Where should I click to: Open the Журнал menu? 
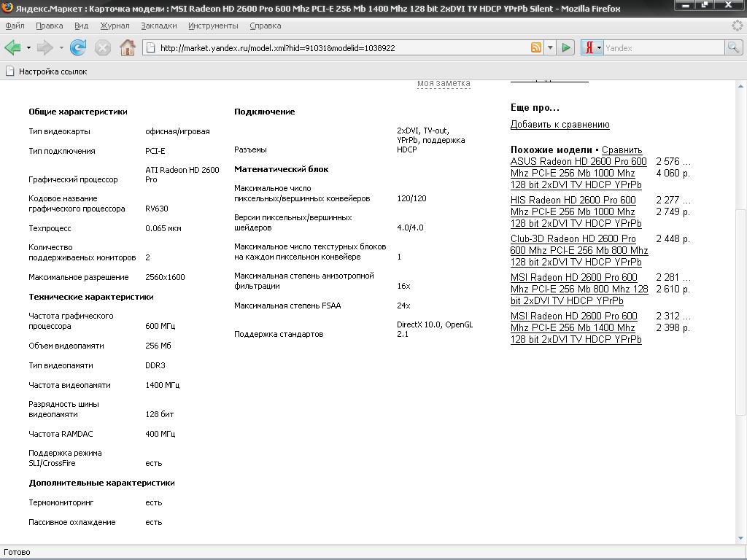click(x=115, y=26)
